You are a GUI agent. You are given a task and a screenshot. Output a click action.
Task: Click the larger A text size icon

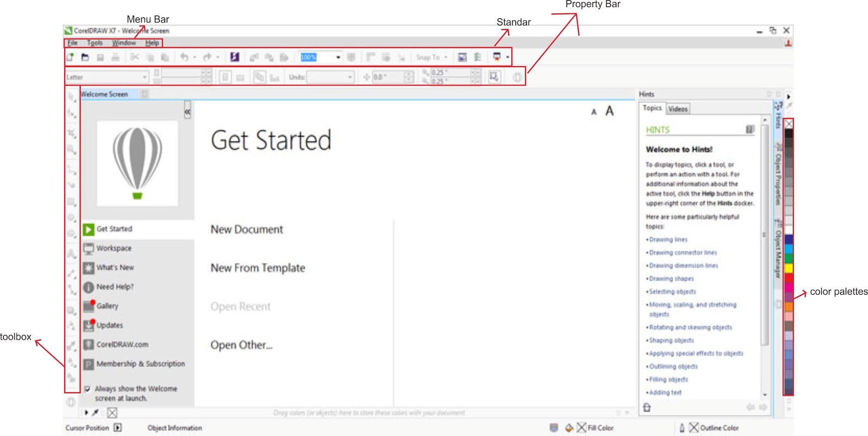609,111
